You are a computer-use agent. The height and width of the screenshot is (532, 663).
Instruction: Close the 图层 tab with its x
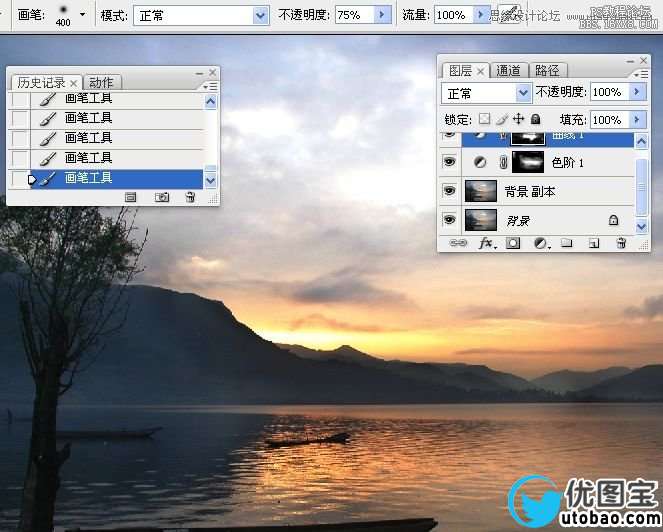480,71
